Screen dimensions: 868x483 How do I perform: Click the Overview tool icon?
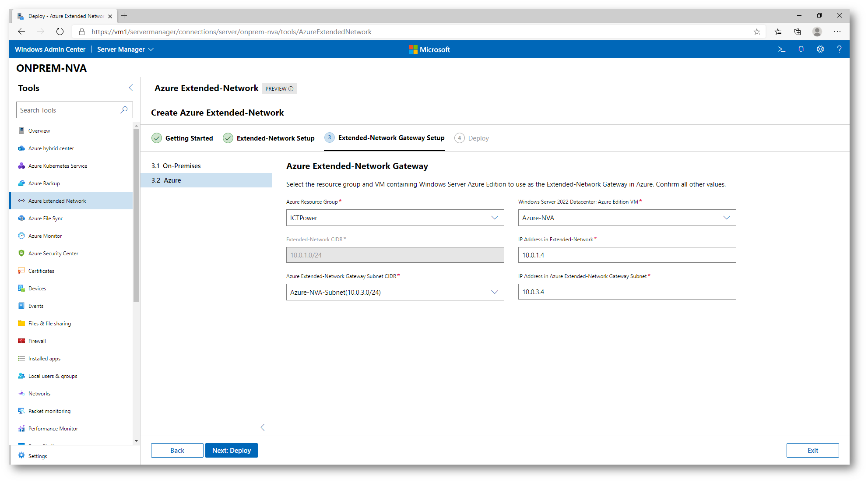tap(21, 130)
